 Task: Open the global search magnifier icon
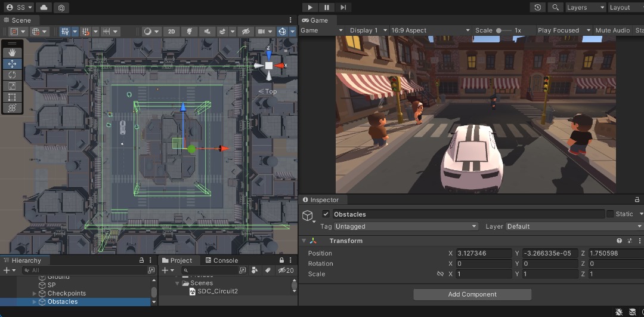555,7
